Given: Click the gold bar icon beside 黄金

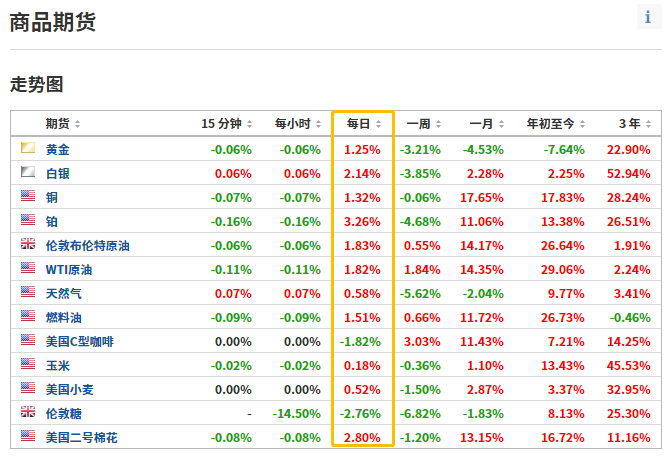Looking at the screenshot, I should click(x=28, y=149).
